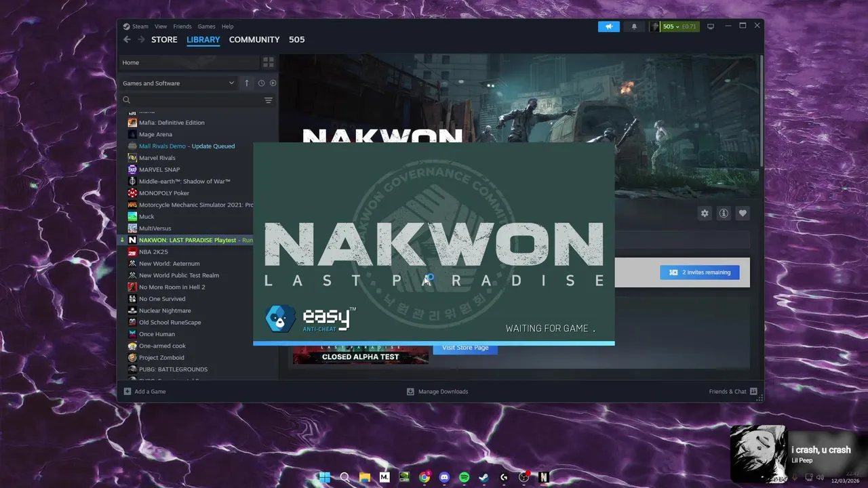
Task: Select Once Human in library
Action: (157, 334)
